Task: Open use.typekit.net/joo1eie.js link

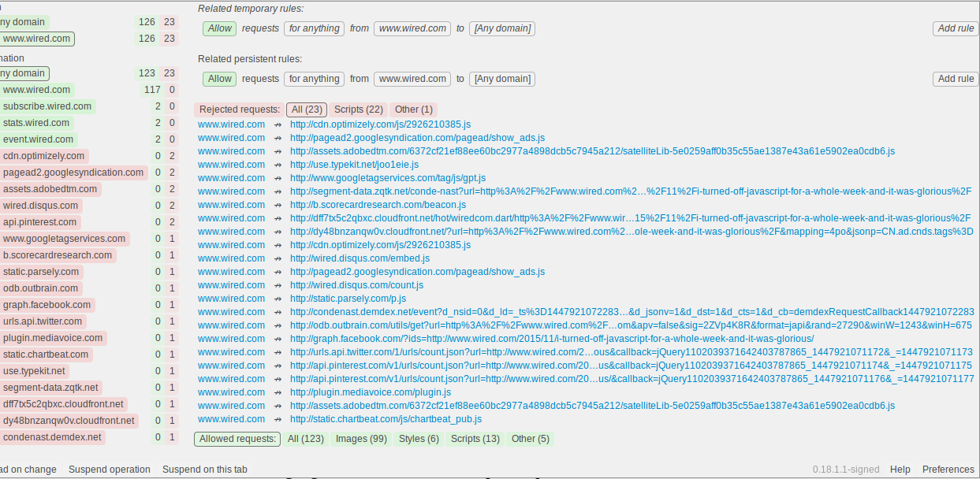Action: point(354,165)
